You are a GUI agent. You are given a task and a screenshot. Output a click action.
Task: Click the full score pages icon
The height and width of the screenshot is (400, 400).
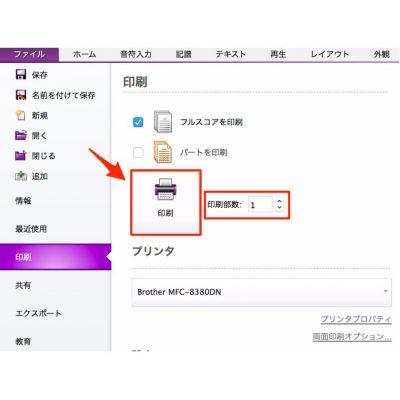tap(163, 122)
